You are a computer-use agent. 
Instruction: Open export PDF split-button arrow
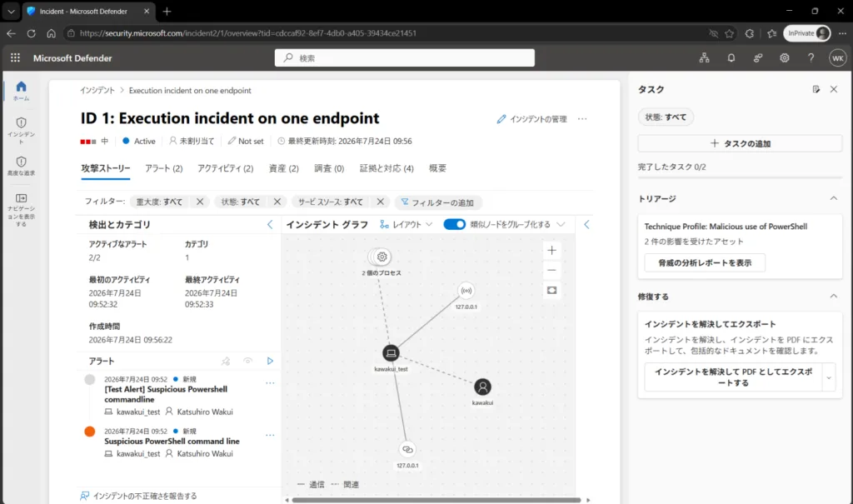click(829, 377)
